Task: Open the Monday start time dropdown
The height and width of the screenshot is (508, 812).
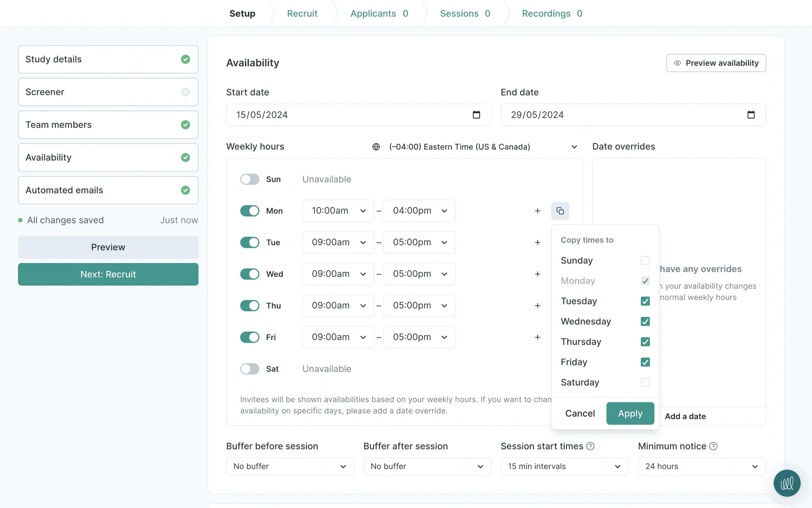Action: (338, 211)
